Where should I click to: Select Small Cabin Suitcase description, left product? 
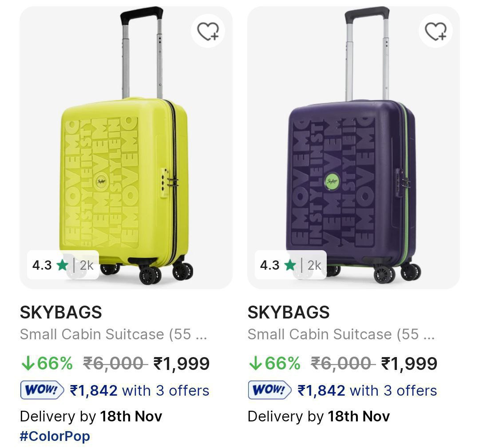(x=113, y=334)
